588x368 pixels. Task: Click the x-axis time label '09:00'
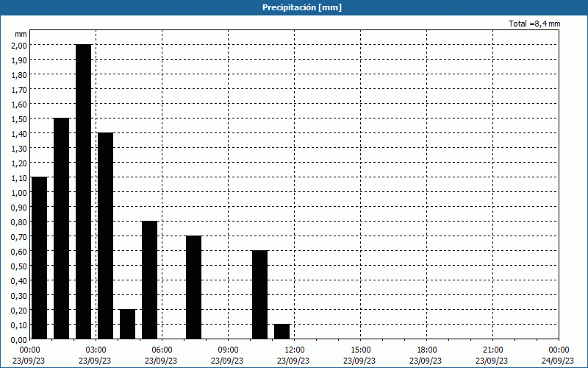[x=228, y=350]
